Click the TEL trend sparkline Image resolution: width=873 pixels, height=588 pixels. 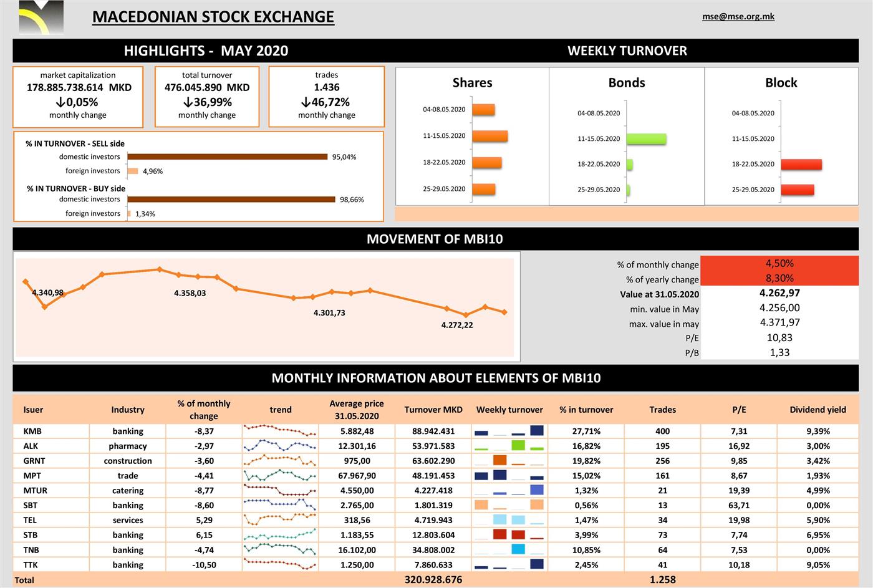pos(280,520)
